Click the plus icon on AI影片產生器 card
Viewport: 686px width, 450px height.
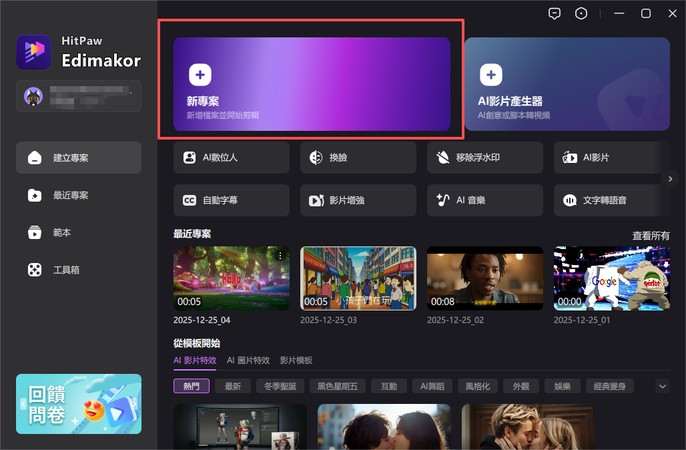[x=491, y=75]
